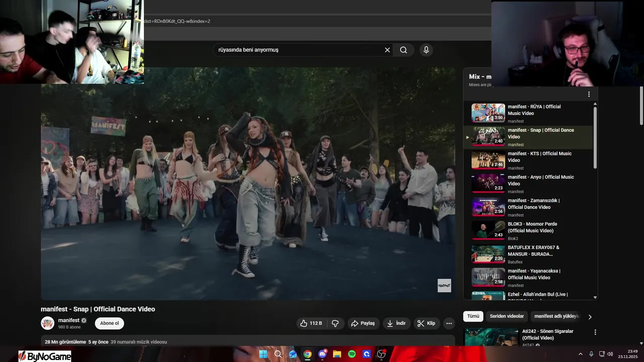This screenshot has width=644, height=362.
Task: Click the browser address bar URL
Action: [x=177, y=21]
